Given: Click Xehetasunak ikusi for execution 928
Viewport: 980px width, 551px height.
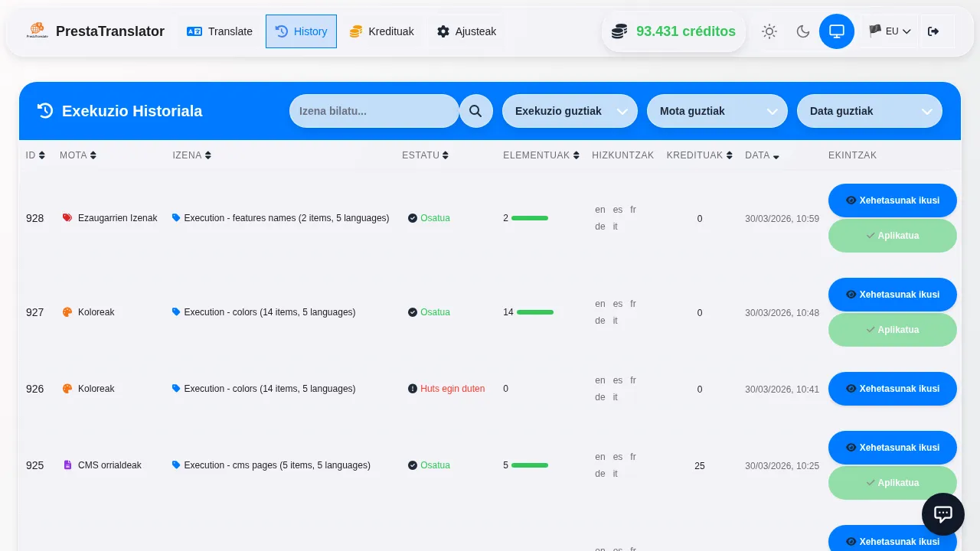Looking at the screenshot, I should coord(892,201).
